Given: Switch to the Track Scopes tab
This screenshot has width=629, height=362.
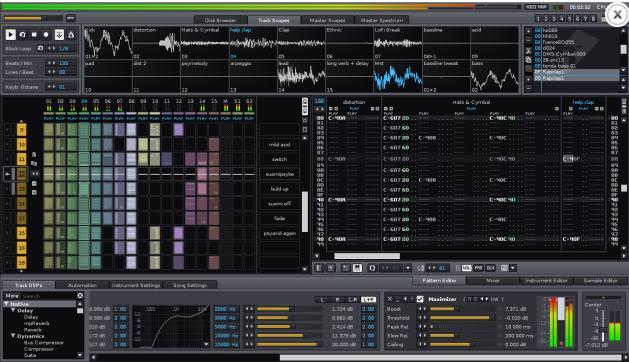Looking at the screenshot, I should click(x=274, y=20).
